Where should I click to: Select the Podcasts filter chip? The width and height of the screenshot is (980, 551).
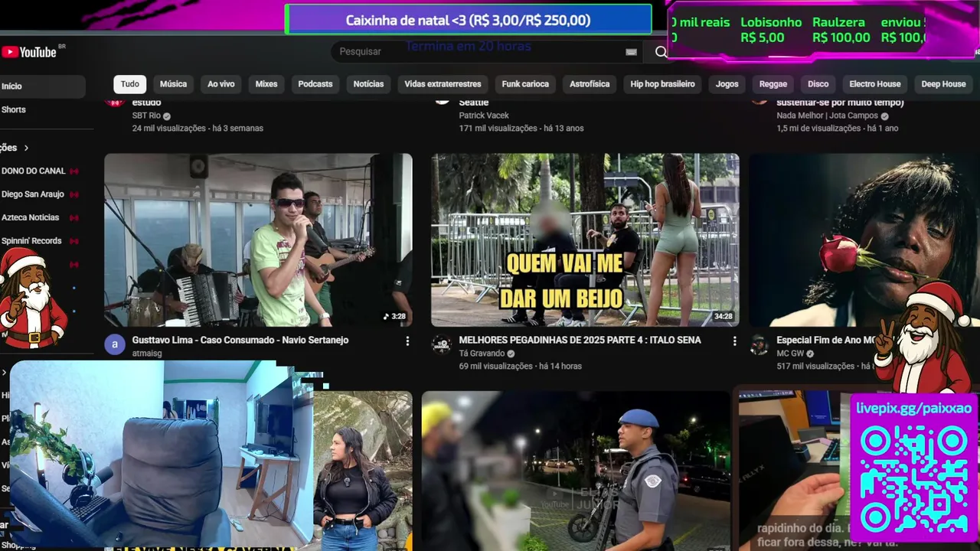tap(315, 84)
